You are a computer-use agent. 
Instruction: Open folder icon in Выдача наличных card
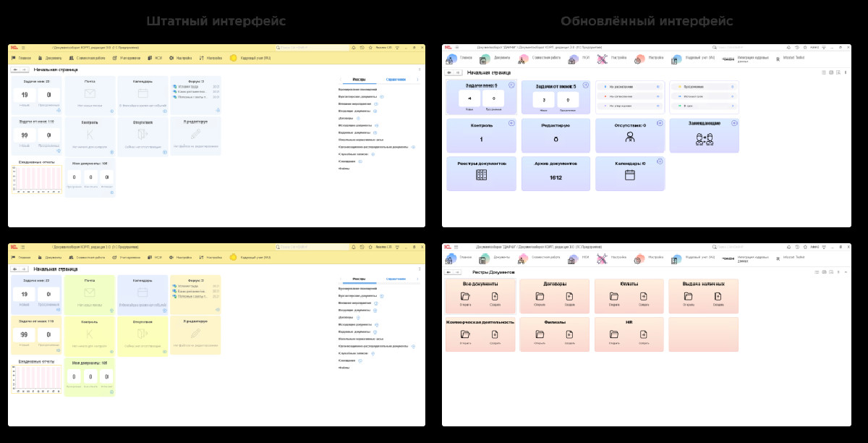(x=688, y=297)
